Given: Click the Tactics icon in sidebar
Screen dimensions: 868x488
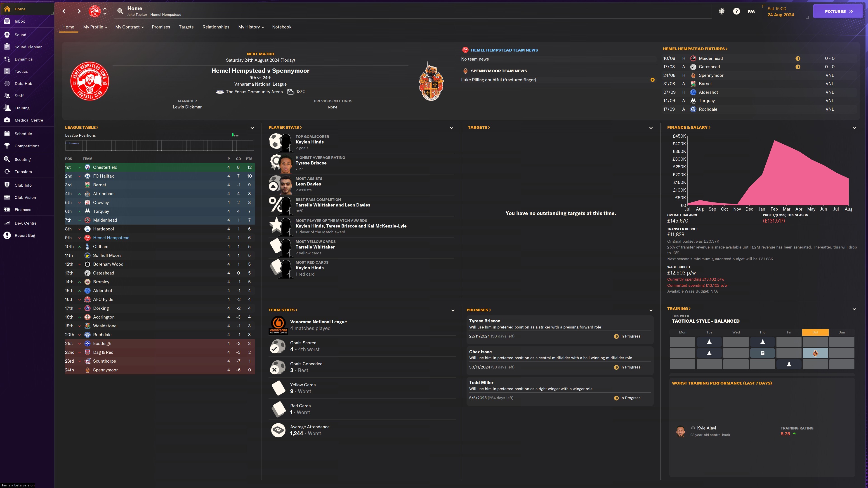Looking at the screenshot, I should pyautogui.click(x=7, y=71).
